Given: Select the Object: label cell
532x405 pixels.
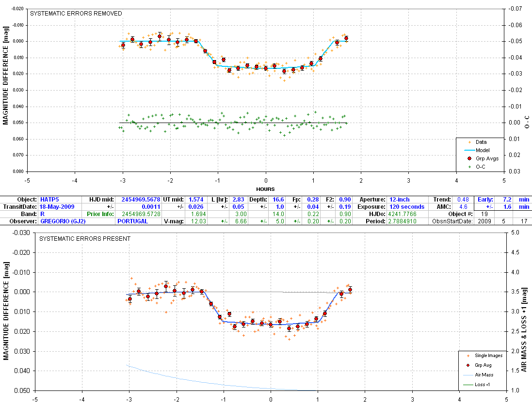Looking at the screenshot, I should (x=27, y=200).
